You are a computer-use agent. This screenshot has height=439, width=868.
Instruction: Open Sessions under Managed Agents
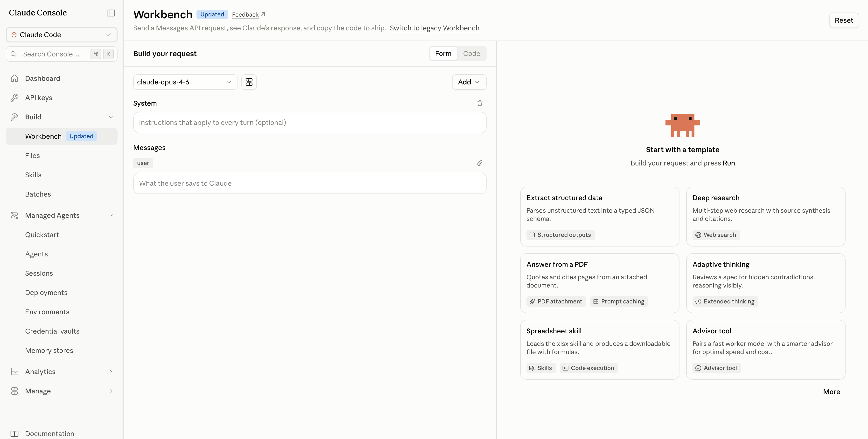pos(39,273)
